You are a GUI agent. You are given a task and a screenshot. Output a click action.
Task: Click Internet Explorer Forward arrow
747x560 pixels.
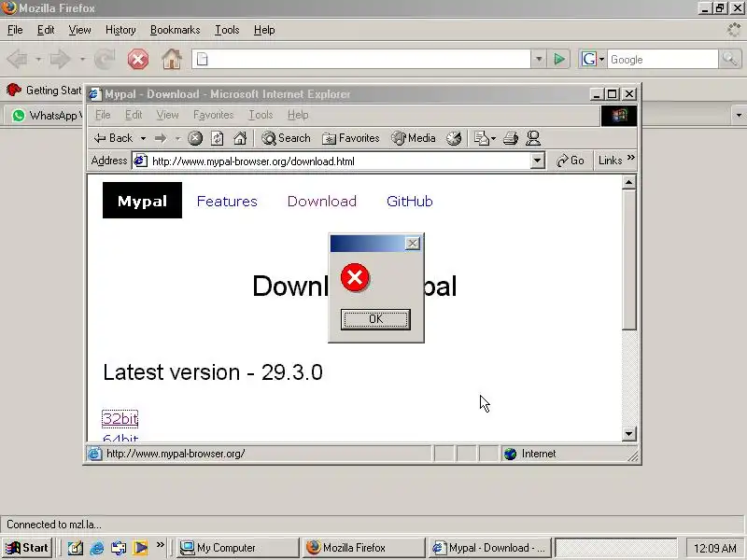[x=161, y=138]
